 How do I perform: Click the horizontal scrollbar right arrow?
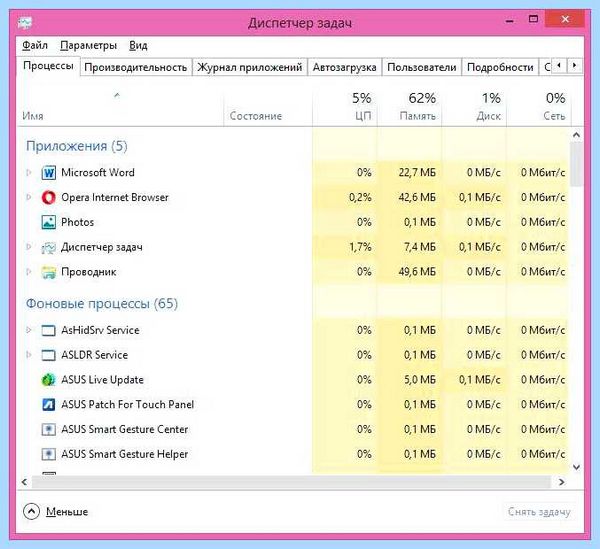pyautogui.click(x=562, y=482)
